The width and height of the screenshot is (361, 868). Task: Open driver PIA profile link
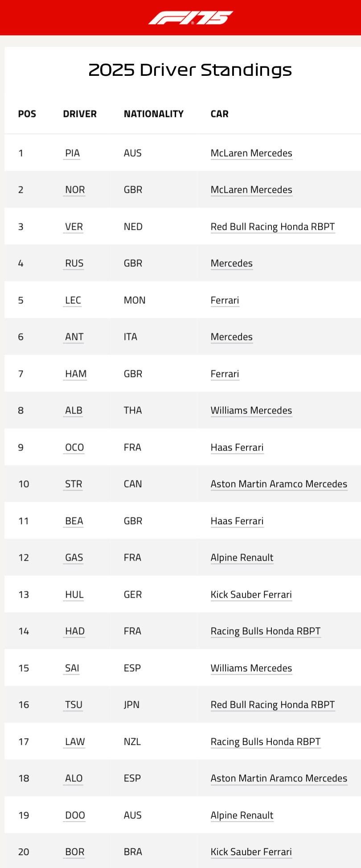72,153
